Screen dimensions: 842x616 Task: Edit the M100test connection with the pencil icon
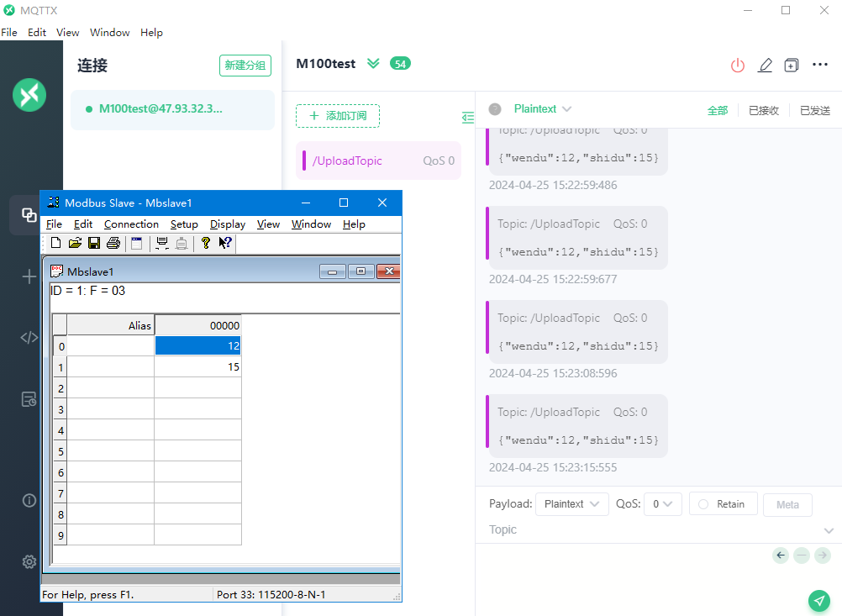(765, 66)
